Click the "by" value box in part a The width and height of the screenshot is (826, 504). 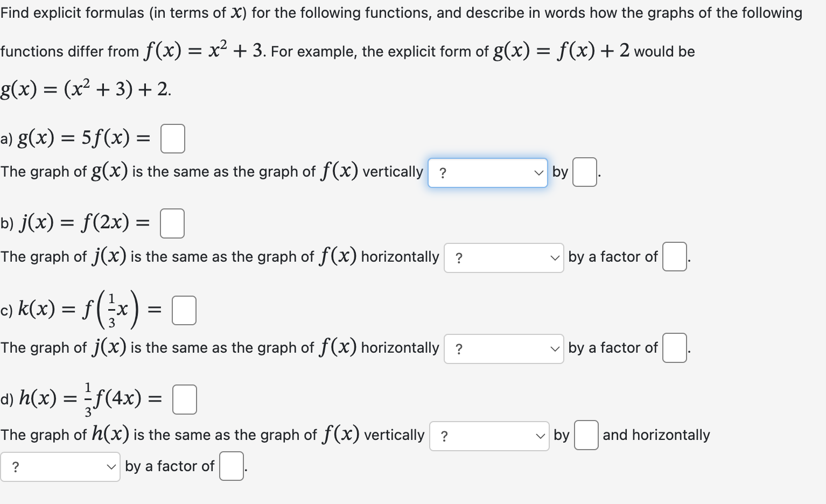584,172
